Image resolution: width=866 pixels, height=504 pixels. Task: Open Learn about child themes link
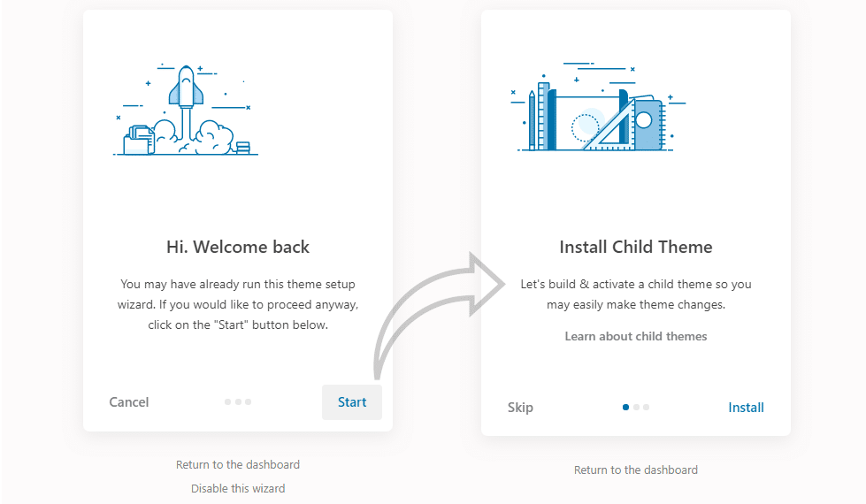click(636, 336)
